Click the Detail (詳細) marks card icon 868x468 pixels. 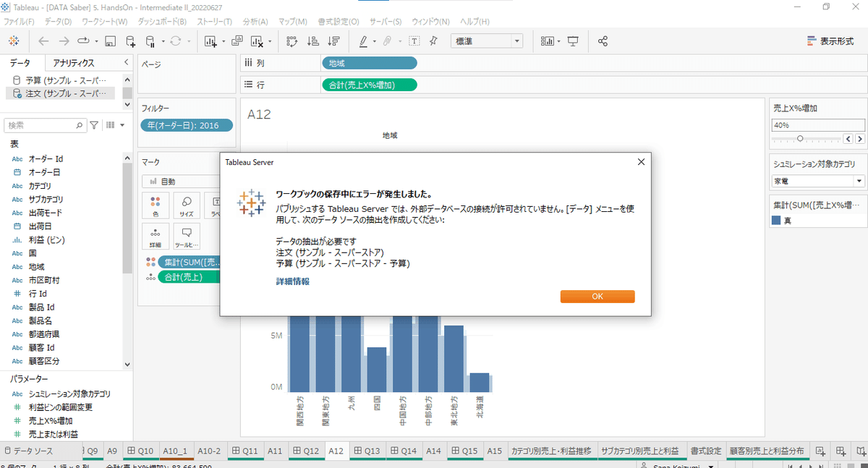pos(157,236)
